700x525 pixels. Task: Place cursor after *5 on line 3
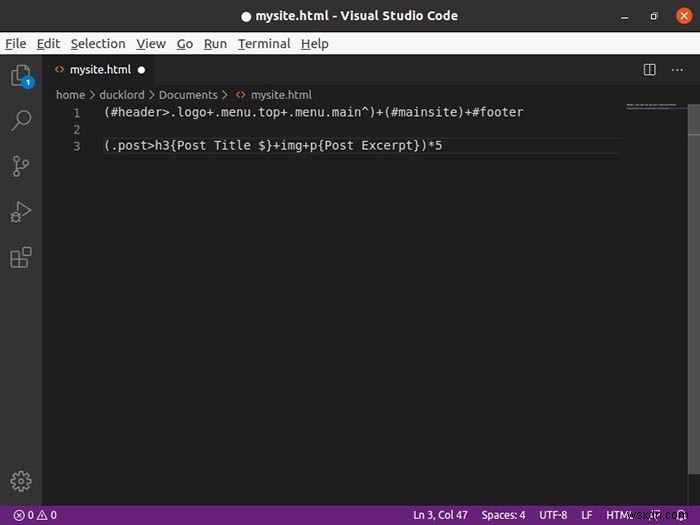pos(443,146)
